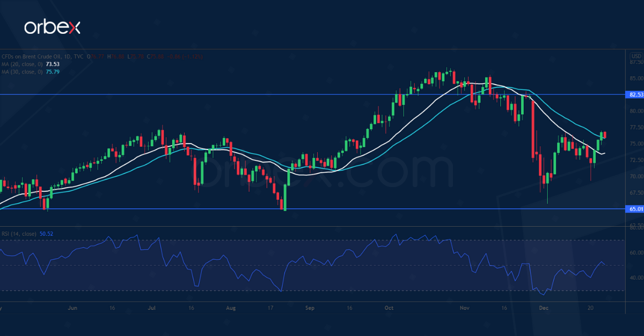Click the MA 20 value 73.53
644x336 pixels.
point(53,64)
